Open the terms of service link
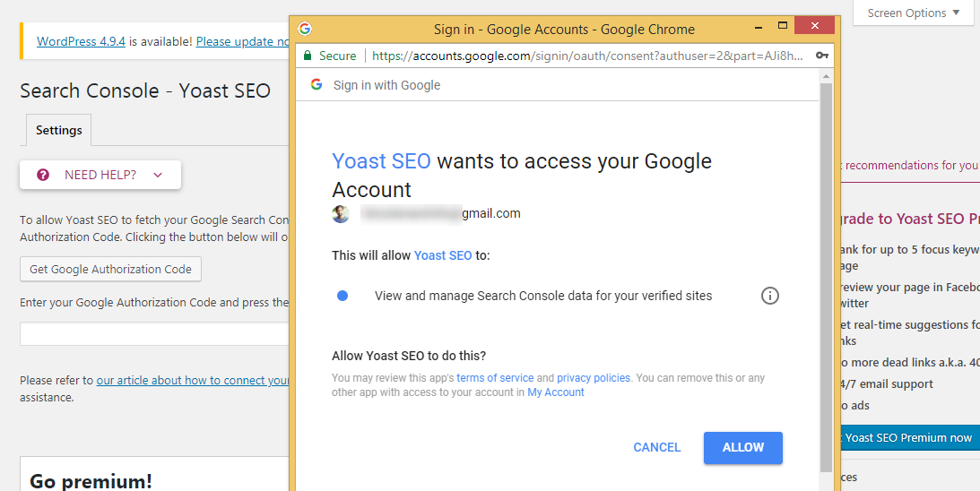 click(x=495, y=378)
